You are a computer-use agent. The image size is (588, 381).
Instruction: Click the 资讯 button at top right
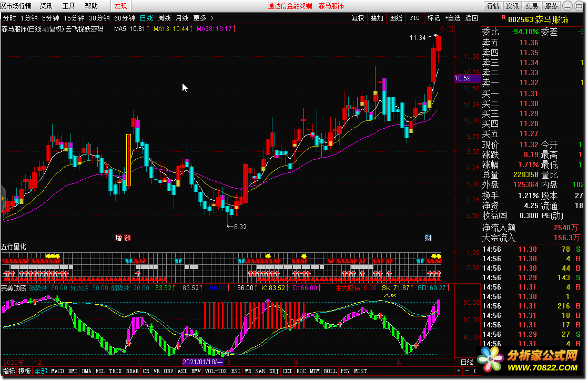[512, 6]
